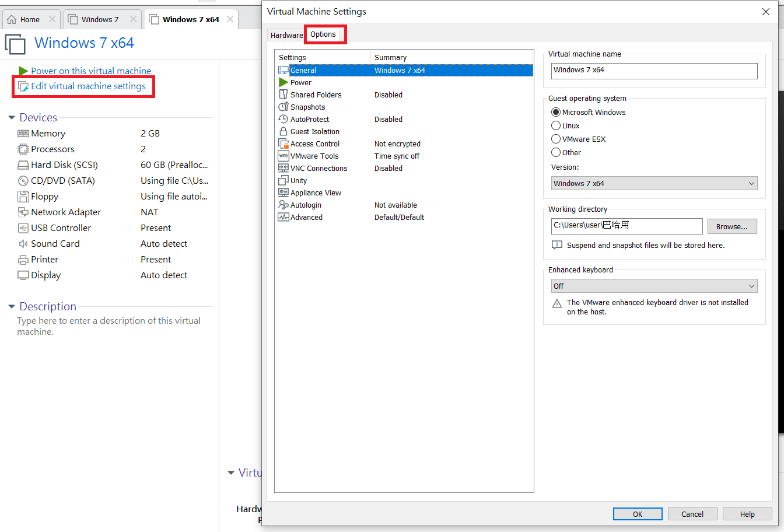Select the Access Control icon
Image resolution: width=784 pixels, height=532 pixels.
click(x=283, y=143)
